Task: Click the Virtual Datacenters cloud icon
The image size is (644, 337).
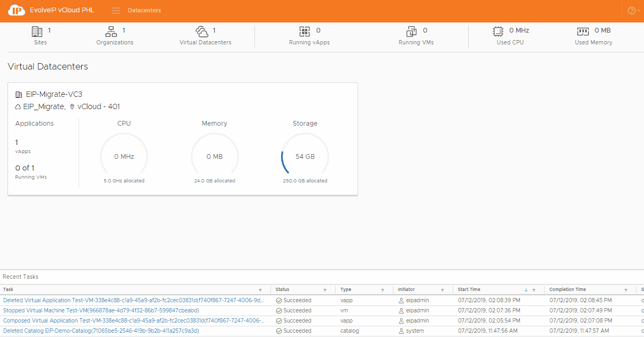Action: click(x=202, y=31)
